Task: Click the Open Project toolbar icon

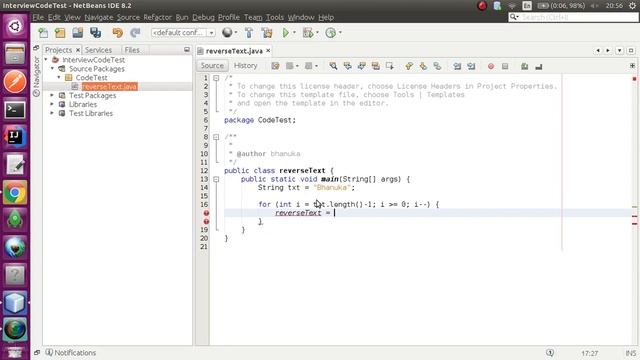Action: 78,33
